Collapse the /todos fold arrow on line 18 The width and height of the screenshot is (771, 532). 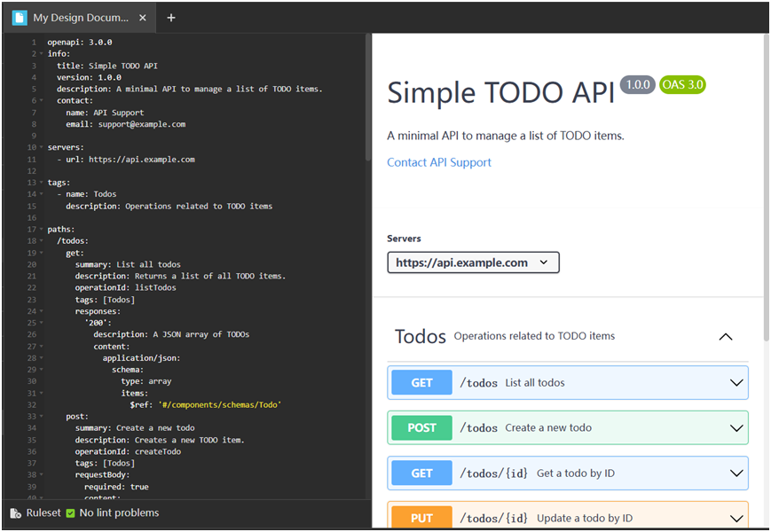(x=42, y=241)
